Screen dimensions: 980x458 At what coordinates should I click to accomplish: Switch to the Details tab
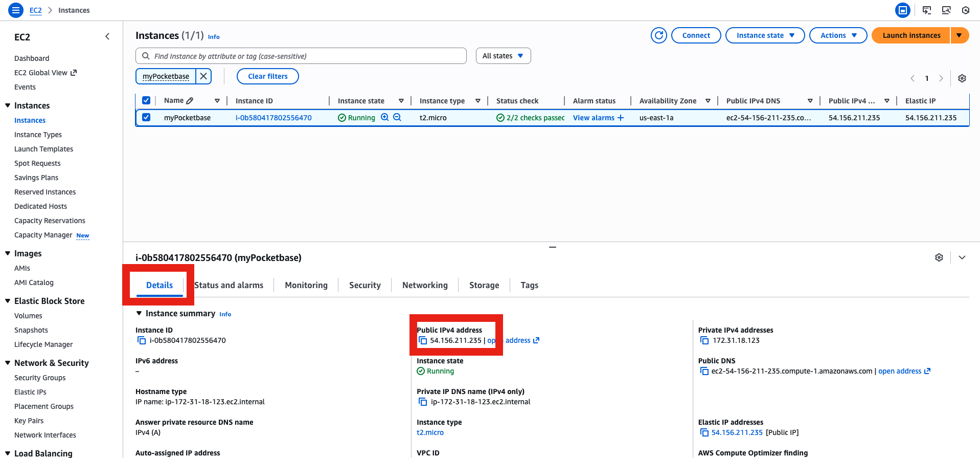click(x=159, y=285)
